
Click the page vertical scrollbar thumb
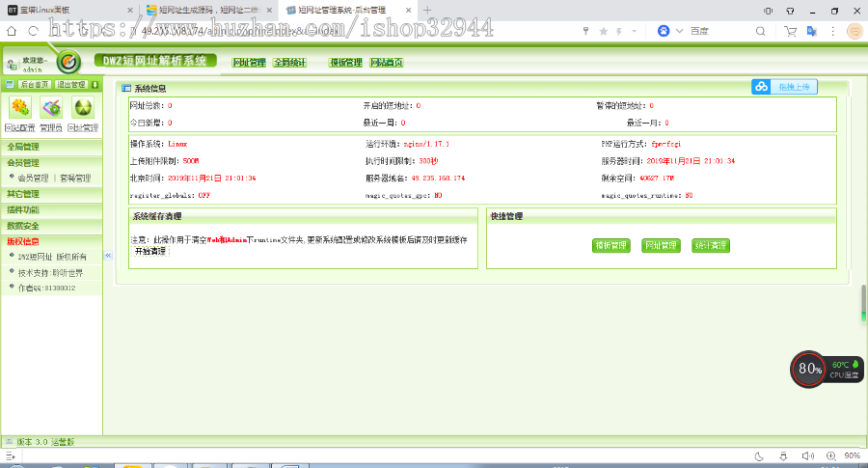(863, 302)
